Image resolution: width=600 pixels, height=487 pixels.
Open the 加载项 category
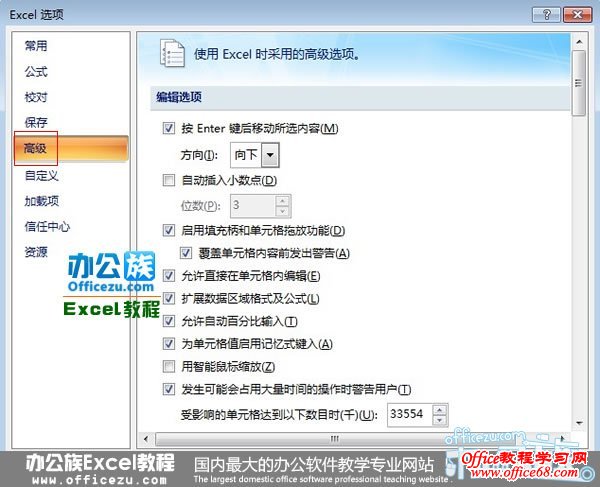pyautogui.click(x=41, y=201)
